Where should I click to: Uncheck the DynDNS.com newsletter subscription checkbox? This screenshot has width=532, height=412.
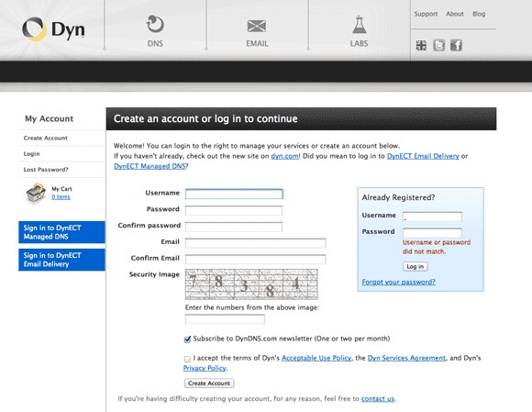(187, 340)
